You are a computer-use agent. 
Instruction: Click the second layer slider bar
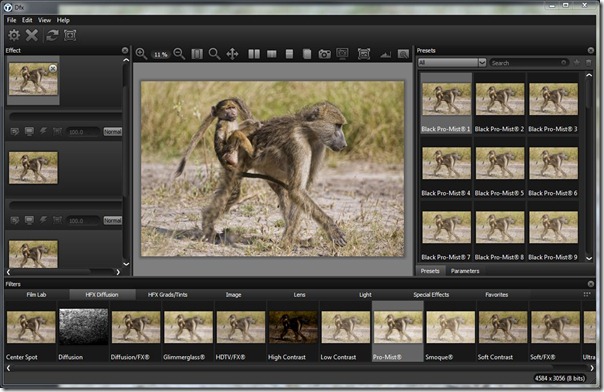click(x=65, y=205)
